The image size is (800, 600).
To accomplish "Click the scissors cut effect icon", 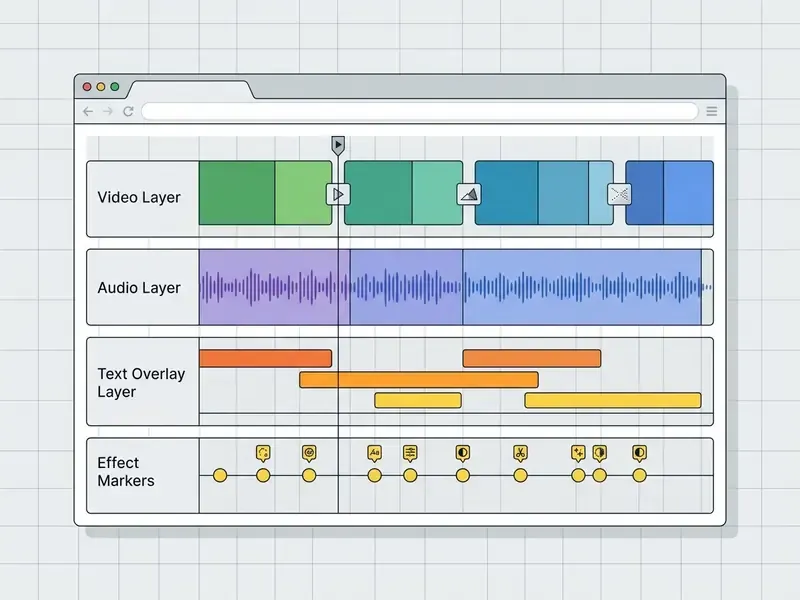I will point(520,453).
